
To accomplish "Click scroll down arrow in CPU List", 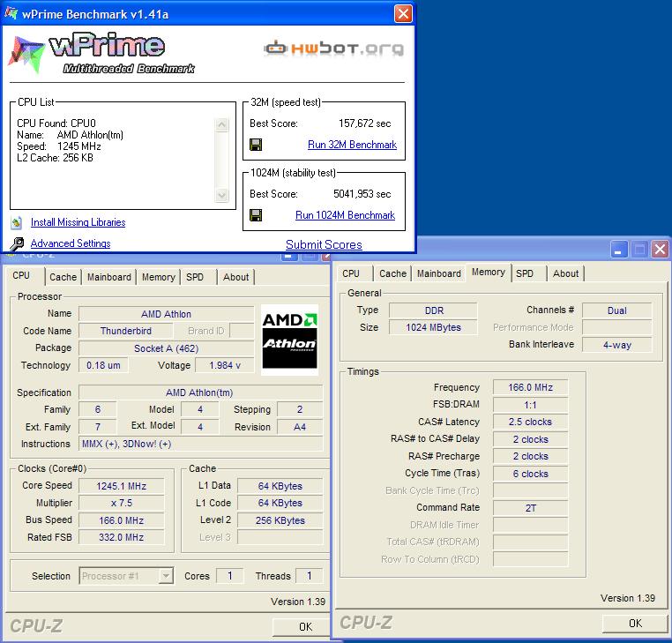I will pos(221,195).
